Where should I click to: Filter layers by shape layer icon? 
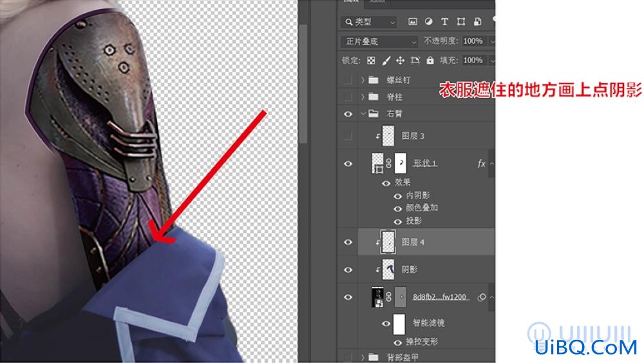coord(461,22)
